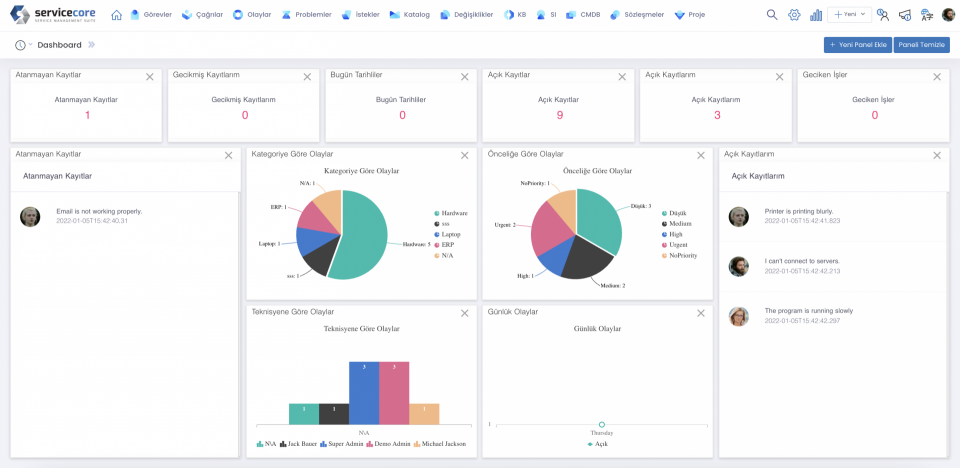
Task: Open the Yeni dropdown
Action: 850,15
